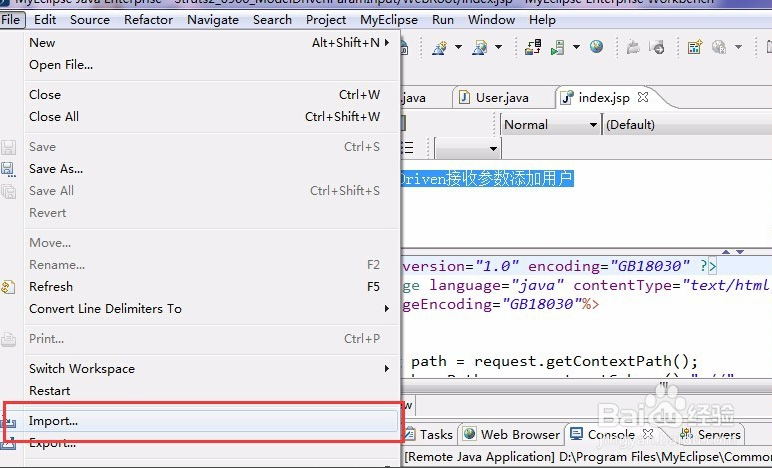Choose Restart from the File menu
The width and height of the screenshot is (772, 468).
211,391
